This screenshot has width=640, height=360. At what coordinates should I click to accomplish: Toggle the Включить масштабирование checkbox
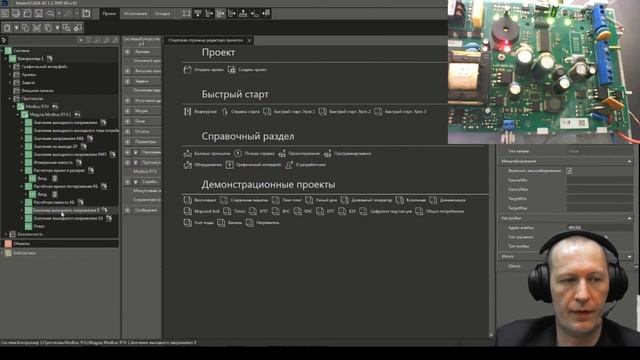[x=569, y=171]
